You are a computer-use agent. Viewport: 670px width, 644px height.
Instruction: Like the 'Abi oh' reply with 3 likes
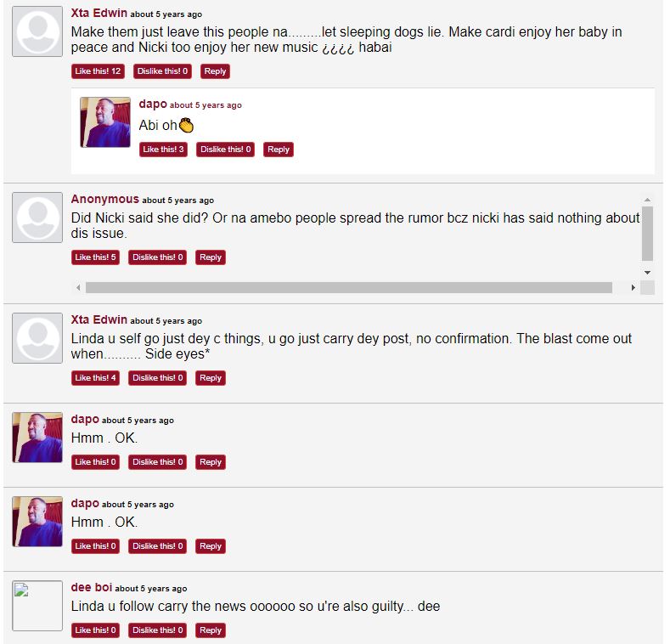point(163,150)
